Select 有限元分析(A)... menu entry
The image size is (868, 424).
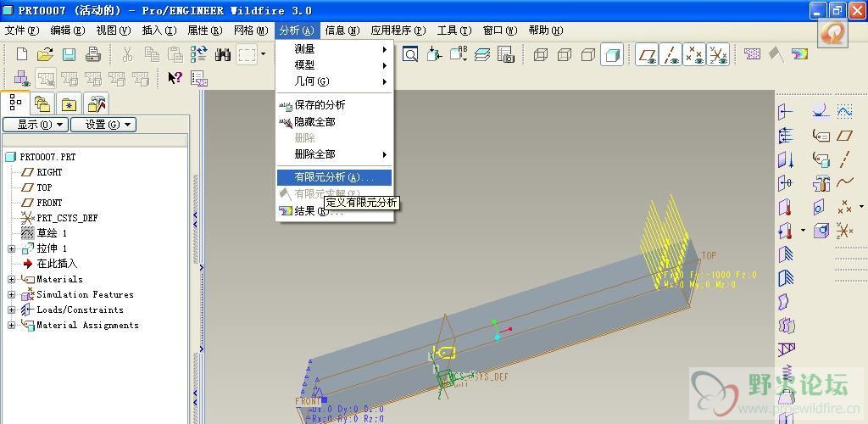tap(334, 177)
